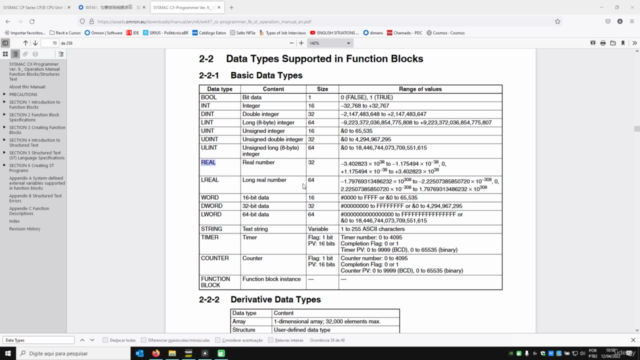Viewport: 640px width, 360px height.
Task: Click the current outline item button
Action: pos(61,54)
